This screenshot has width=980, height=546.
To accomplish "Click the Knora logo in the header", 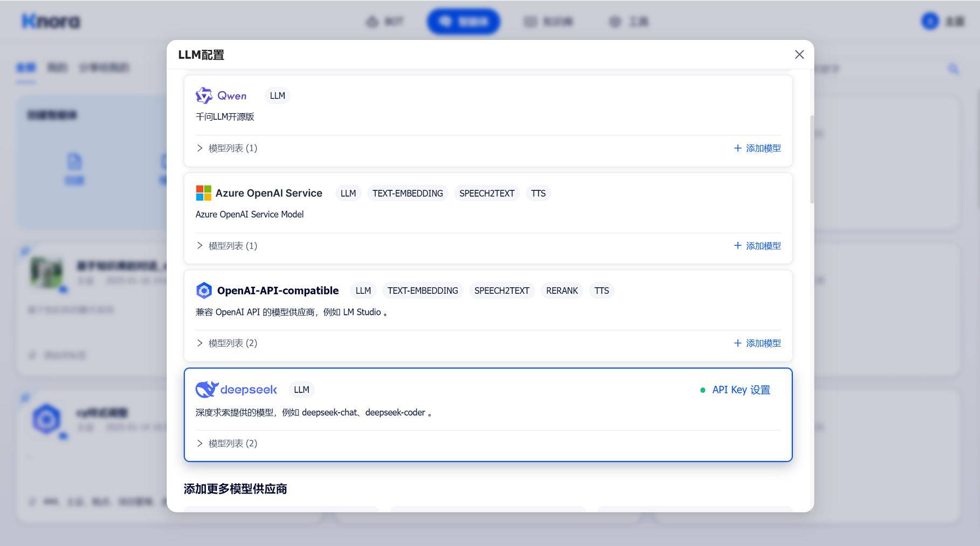I will 51,21.
